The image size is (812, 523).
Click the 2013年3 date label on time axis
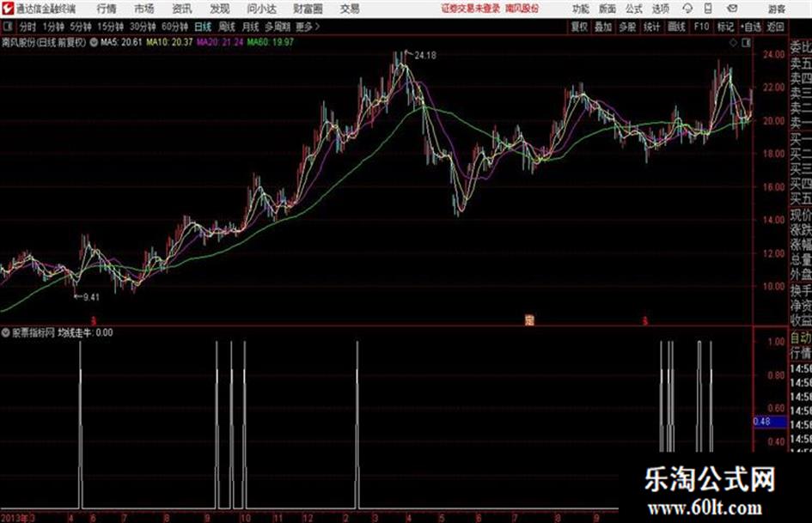click(x=18, y=518)
